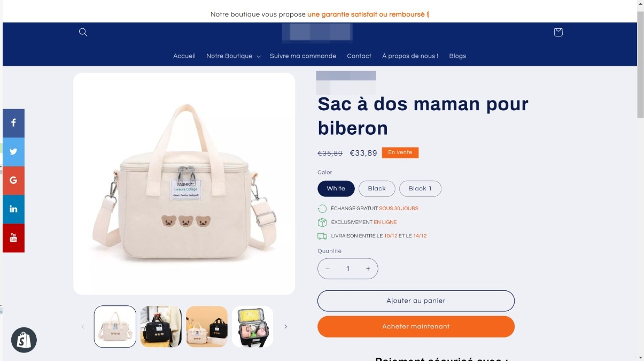The image size is (644, 361).
Task: Click the page vertical scrollbar thumb
Action: point(640,64)
